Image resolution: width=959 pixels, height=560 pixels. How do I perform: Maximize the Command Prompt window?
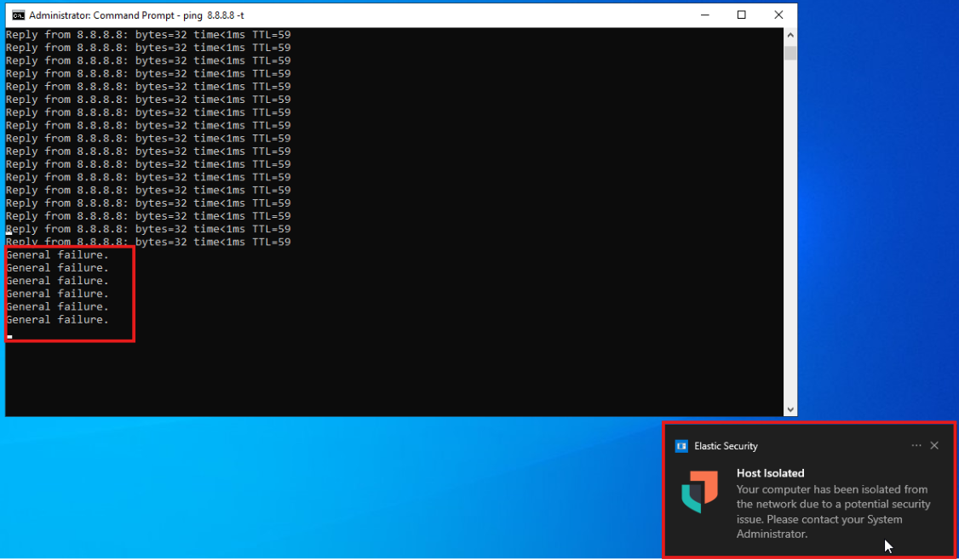(741, 15)
